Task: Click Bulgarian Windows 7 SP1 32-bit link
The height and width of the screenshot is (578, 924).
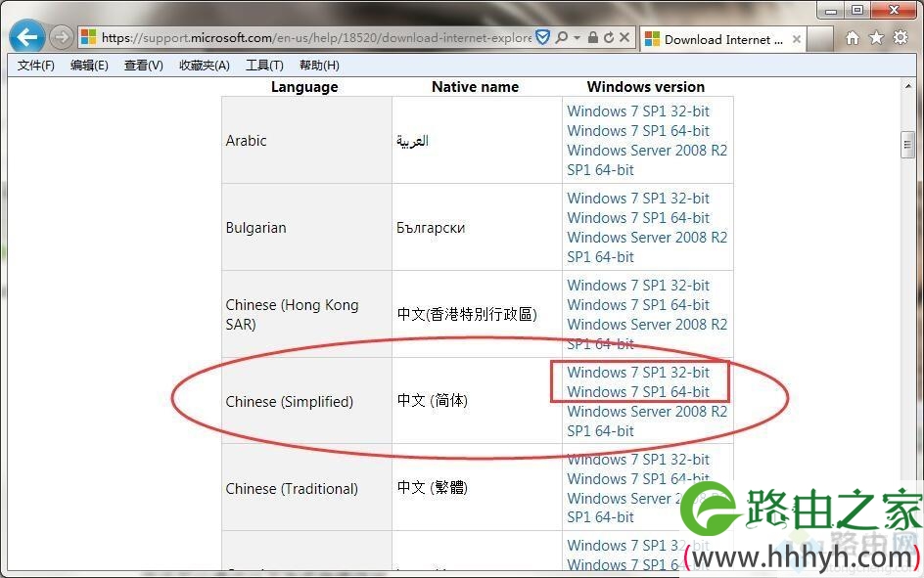Action: pos(638,199)
